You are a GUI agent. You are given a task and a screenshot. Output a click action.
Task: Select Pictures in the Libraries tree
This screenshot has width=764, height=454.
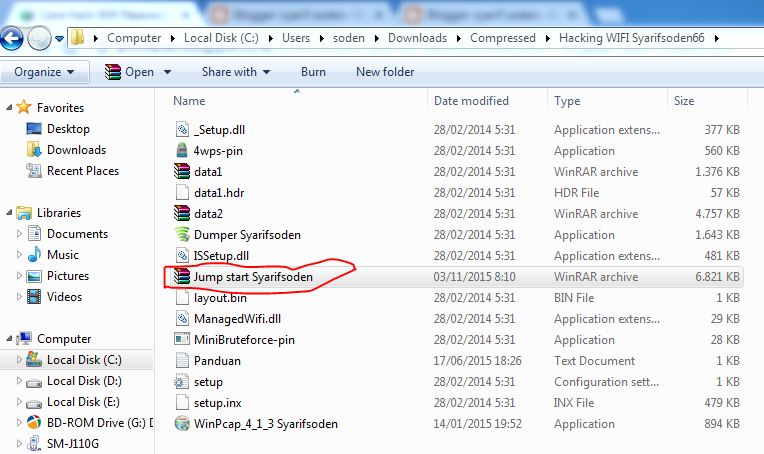tap(68, 276)
